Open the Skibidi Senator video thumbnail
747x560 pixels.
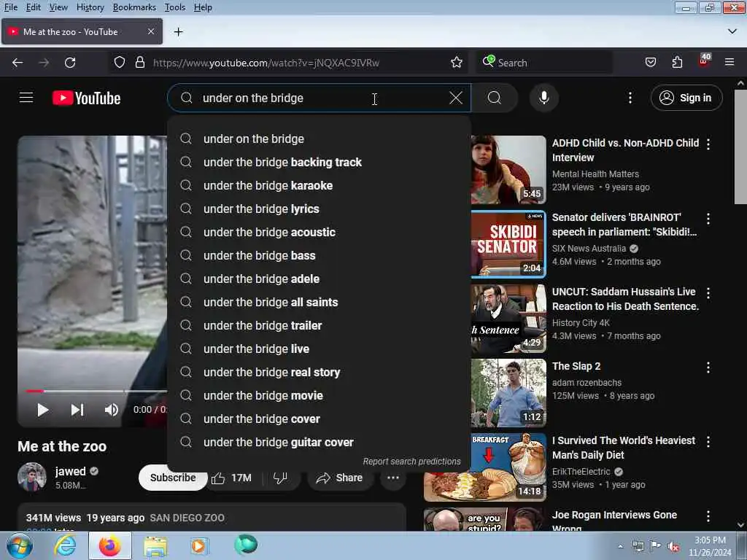coord(508,244)
